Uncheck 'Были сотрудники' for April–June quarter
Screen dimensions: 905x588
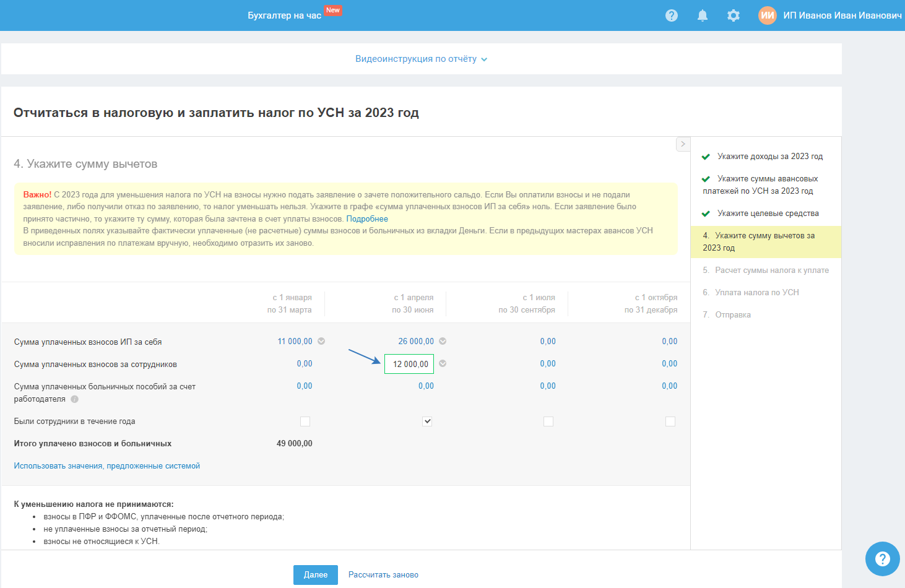click(x=427, y=422)
